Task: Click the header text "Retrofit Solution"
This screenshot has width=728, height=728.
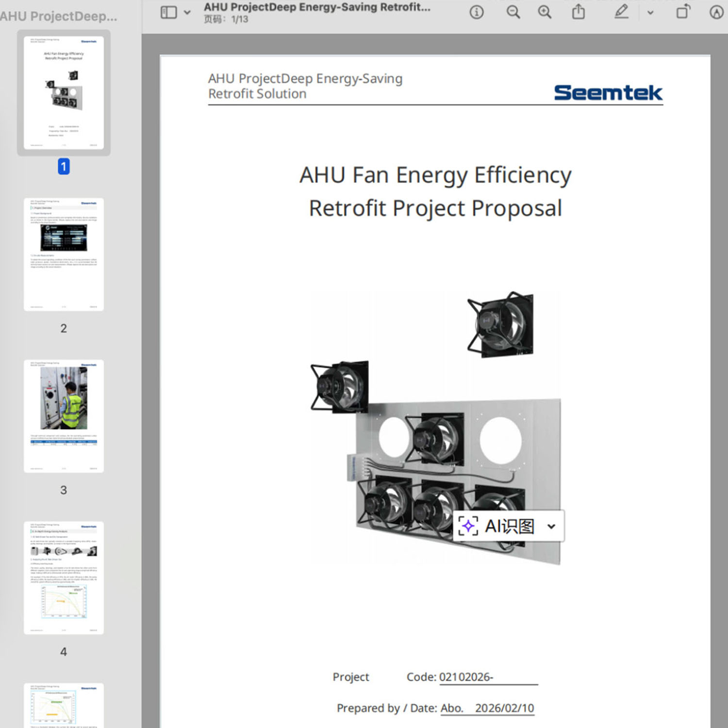Action: pyautogui.click(x=257, y=94)
